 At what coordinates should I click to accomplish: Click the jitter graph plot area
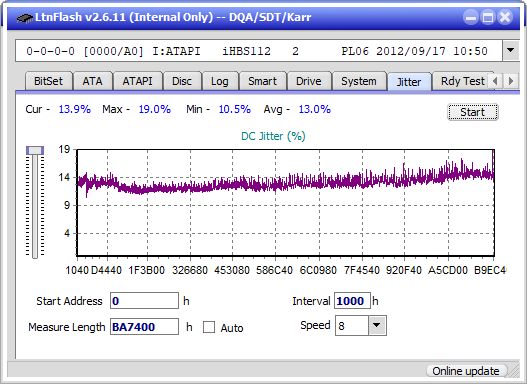pyautogui.click(x=285, y=203)
